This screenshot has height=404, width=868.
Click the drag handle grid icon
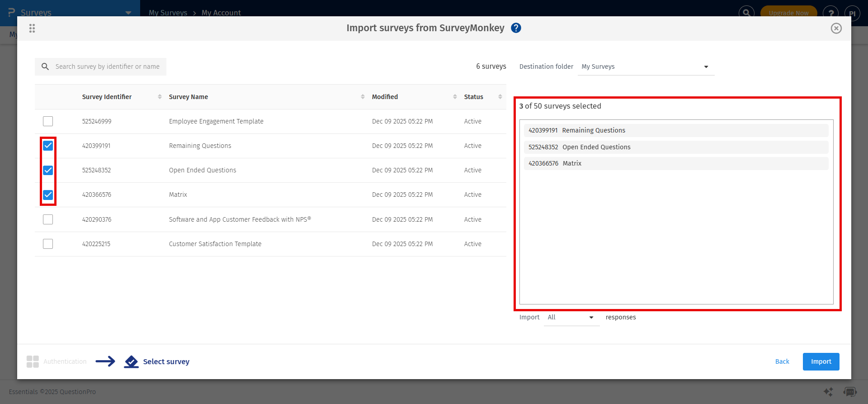click(32, 29)
